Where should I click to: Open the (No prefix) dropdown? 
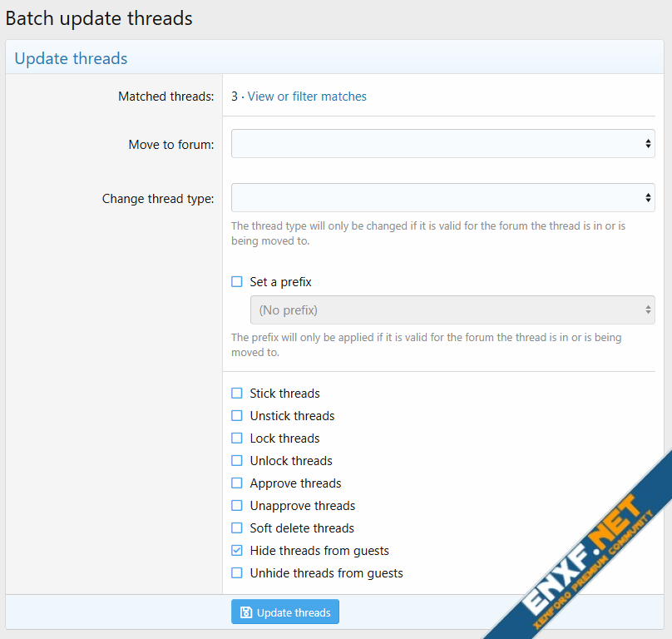pos(452,310)
